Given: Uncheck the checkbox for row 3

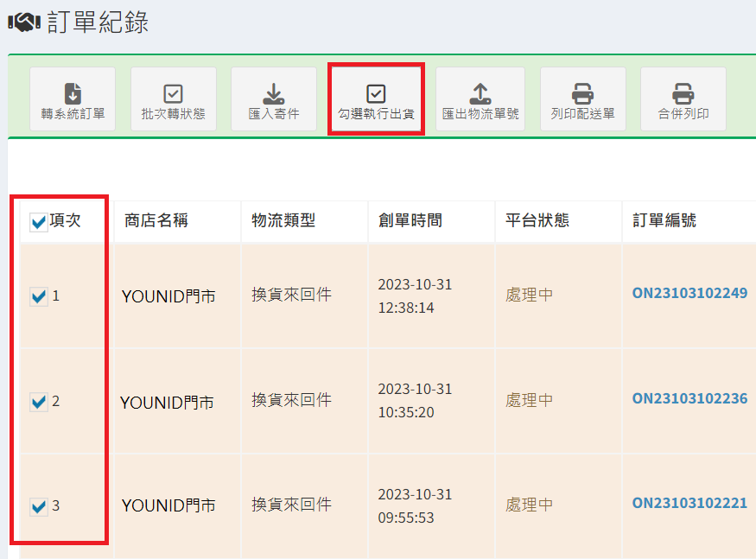Looking at the screenshot, I should click(39, 507).
